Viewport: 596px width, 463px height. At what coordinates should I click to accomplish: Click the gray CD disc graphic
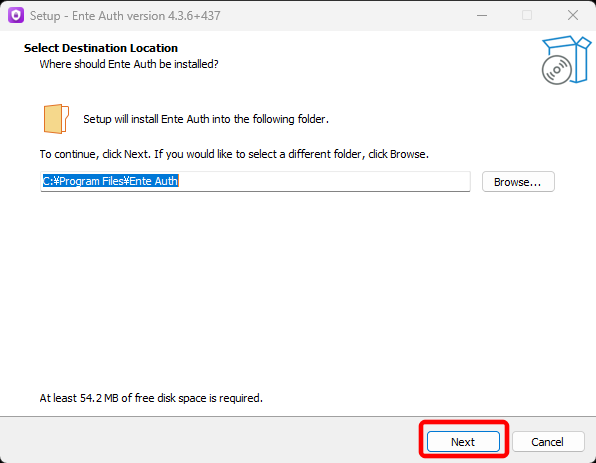(556, 70)
